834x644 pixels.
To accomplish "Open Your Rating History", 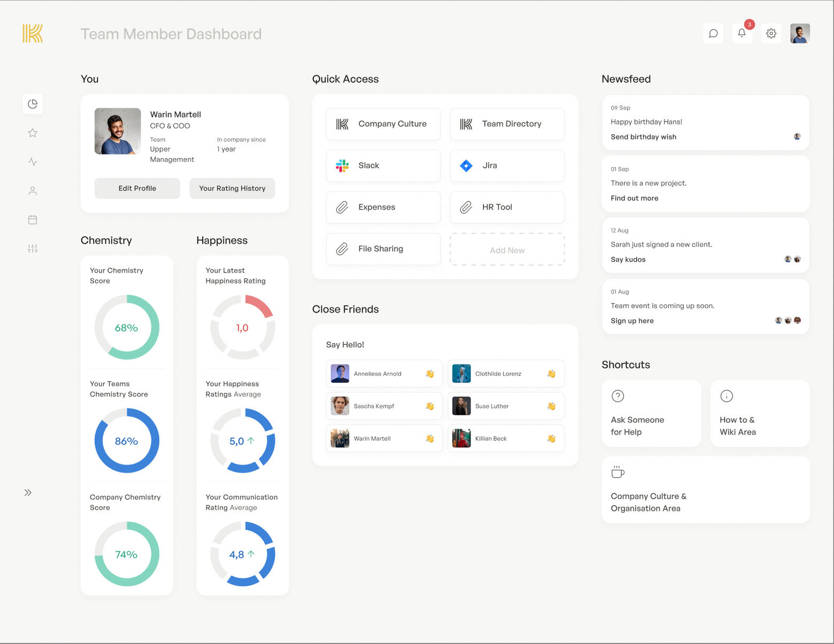I will point(232,189).
